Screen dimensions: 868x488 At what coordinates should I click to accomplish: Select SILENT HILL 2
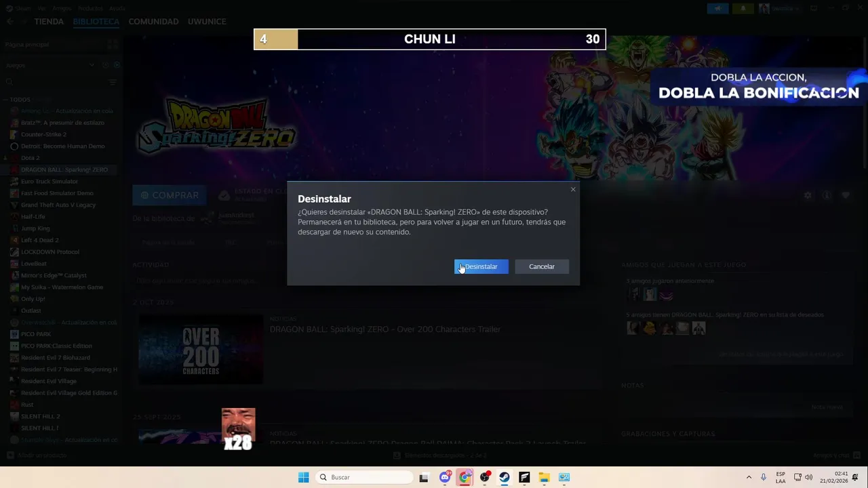point(40,416)
